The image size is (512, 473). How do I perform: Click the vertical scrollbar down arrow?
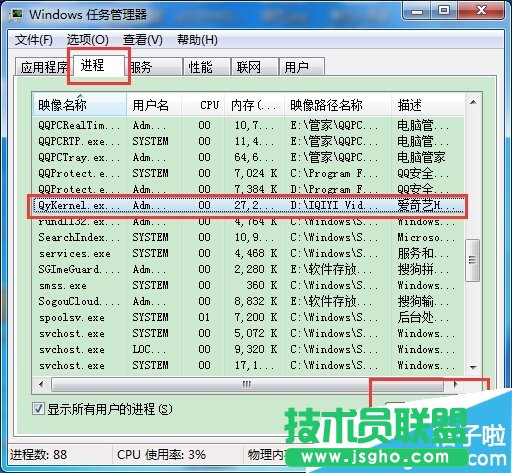click(x=473, y=367)
